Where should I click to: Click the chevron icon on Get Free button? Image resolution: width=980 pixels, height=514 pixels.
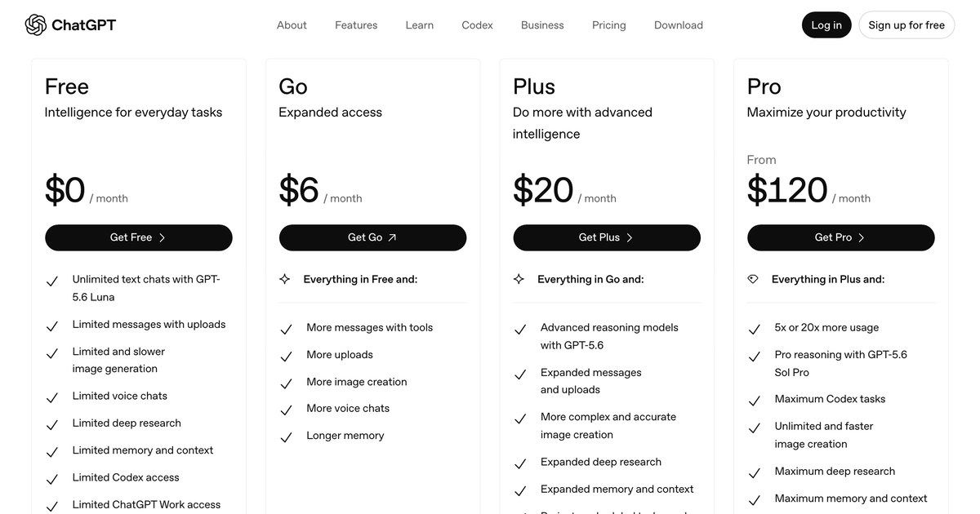pos(162,237)
